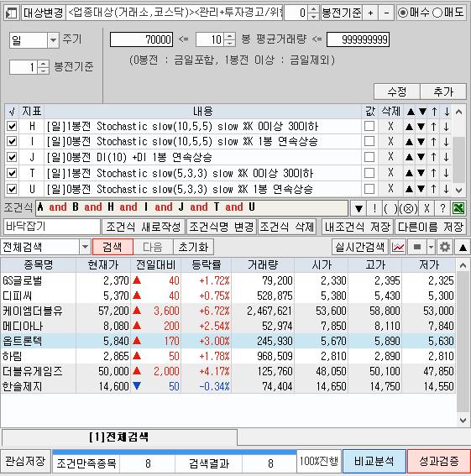The height and width of the screenshot is (476, 471).
Task: Click the down arrow in row T
Action: click(446, 173)
